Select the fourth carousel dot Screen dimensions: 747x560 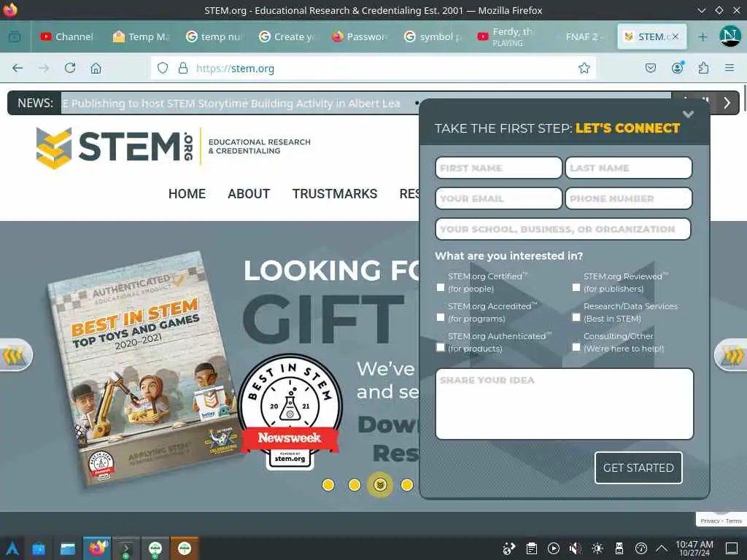(407, 485)
